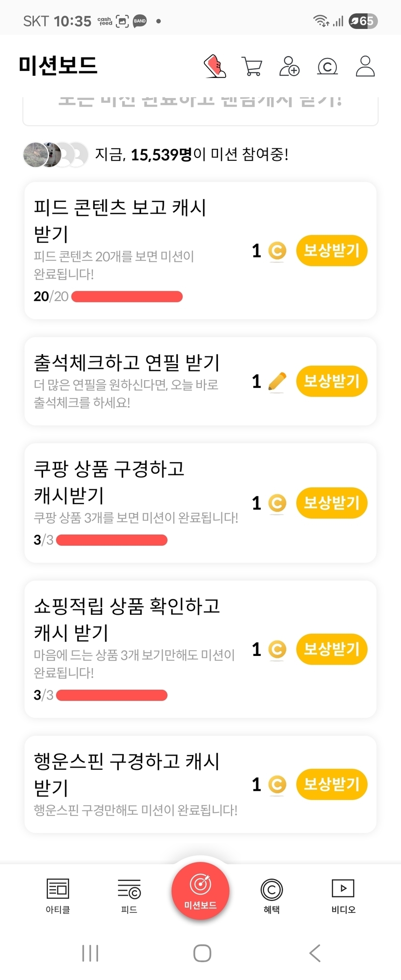Claim pencil reward for attendance check
The height and width of the screenshot is (980, 401).
point(331,382)
